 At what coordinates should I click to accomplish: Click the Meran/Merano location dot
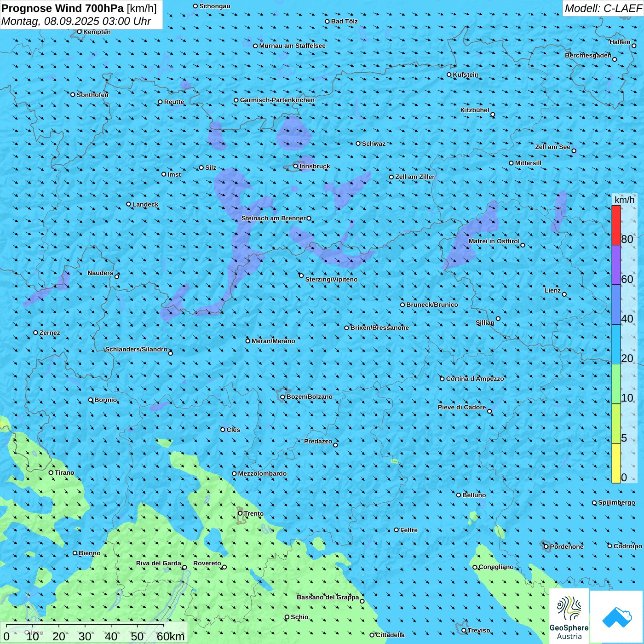[x=248, y=341]
